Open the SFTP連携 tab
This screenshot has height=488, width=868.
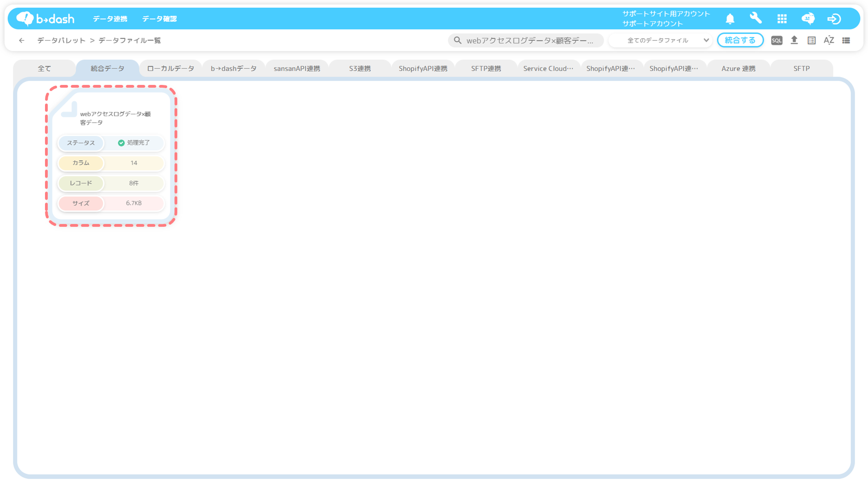pos(486,68)
